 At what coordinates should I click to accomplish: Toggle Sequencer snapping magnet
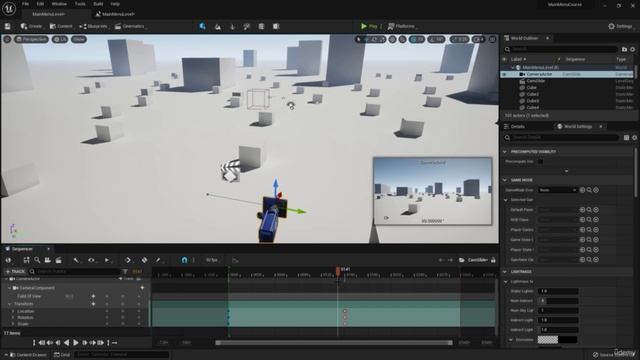[x=184, y=260]
